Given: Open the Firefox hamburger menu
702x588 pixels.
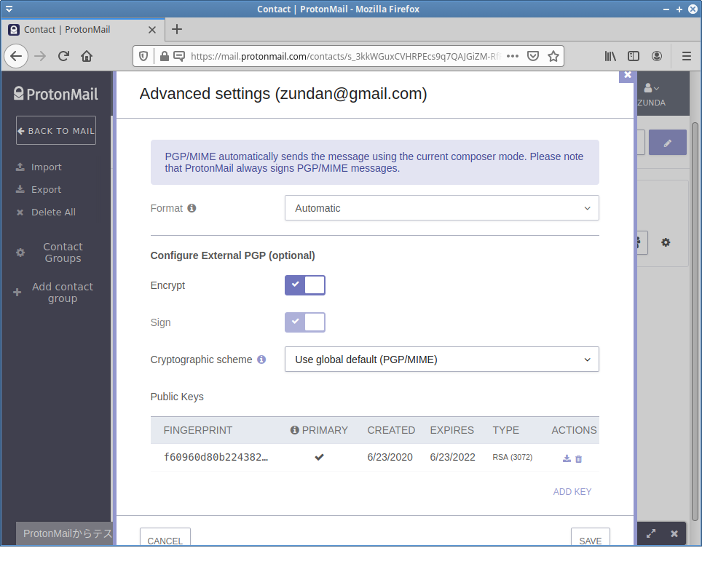Looking at the screenshot, I should click(x=686, y=56).
